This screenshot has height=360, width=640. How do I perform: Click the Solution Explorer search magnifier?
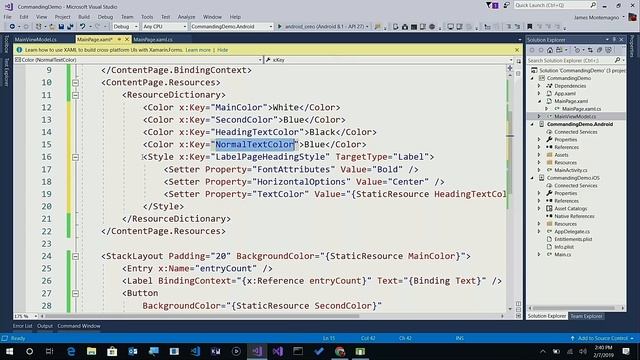pos(617,60)
